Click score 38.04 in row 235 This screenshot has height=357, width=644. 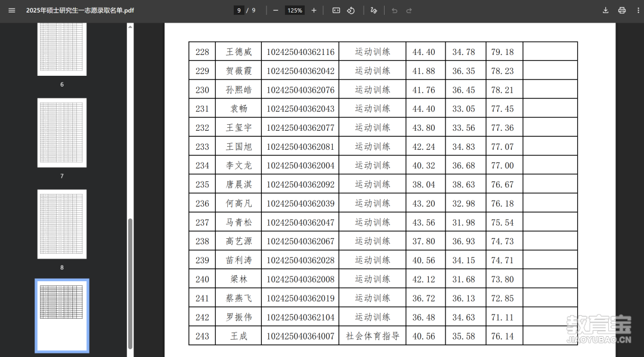pos(423,184)
